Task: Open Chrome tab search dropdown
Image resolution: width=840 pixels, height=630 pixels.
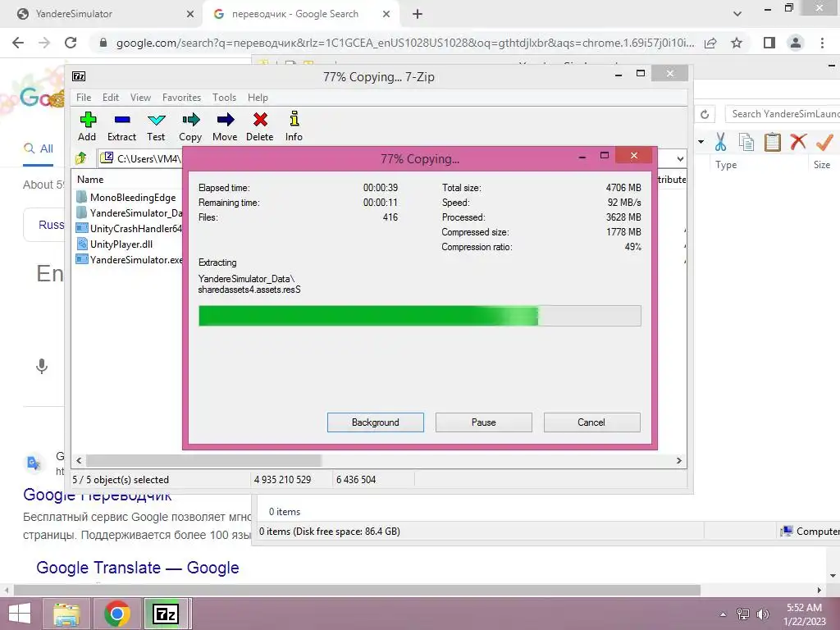Action: pos(737,14)
